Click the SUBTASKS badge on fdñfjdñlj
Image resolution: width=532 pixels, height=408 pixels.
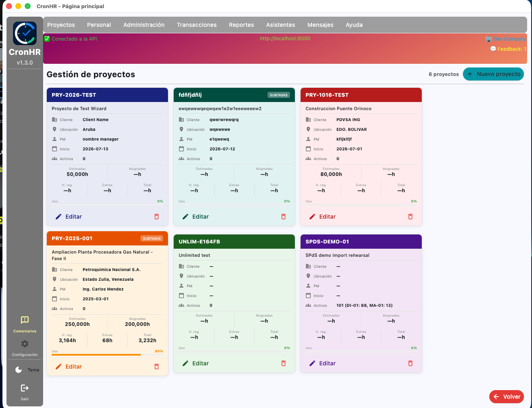coord(279,95)
